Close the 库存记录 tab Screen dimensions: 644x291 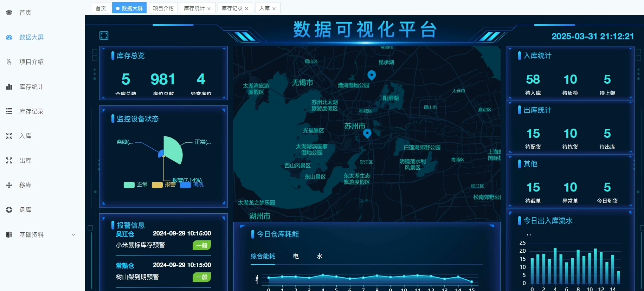247,8
